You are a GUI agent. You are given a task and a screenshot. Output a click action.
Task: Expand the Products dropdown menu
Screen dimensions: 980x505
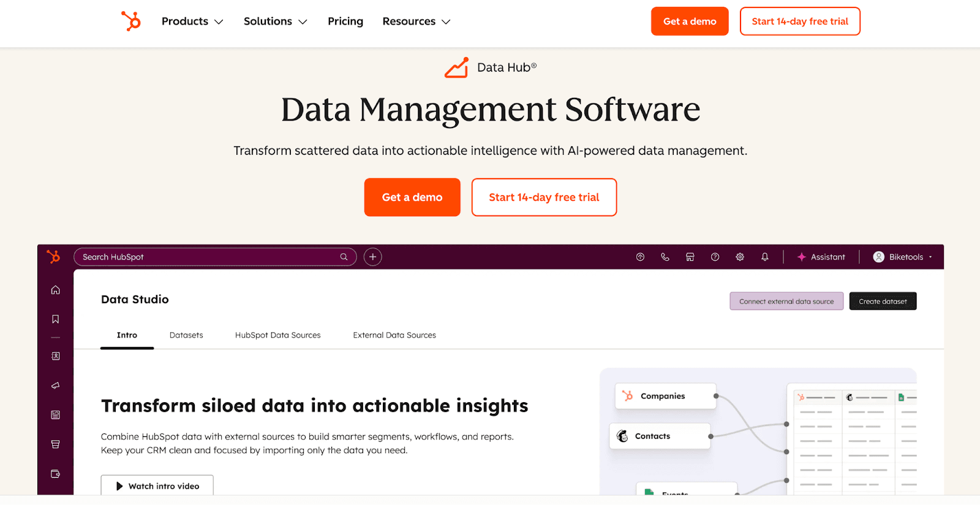tap(192, 21)
